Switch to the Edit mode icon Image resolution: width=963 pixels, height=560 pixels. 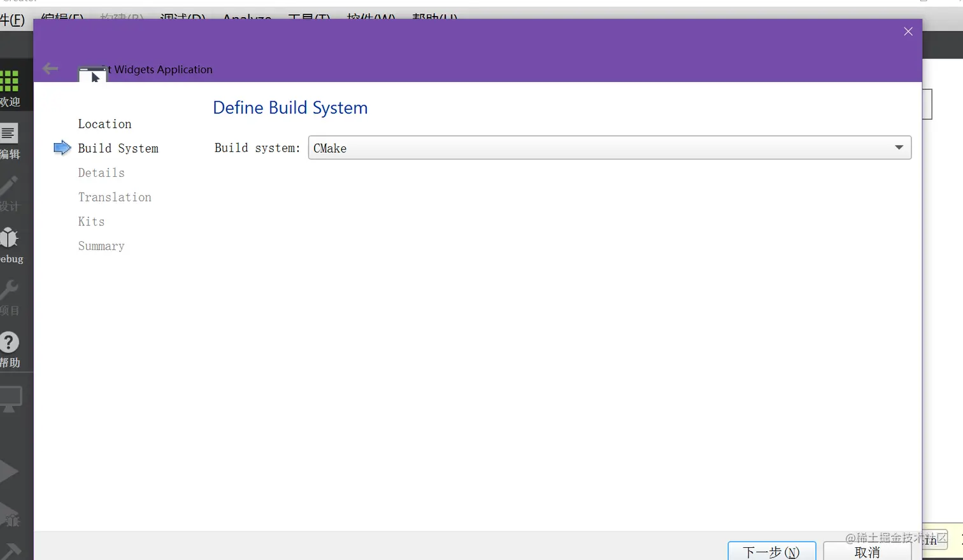point(8,133)
